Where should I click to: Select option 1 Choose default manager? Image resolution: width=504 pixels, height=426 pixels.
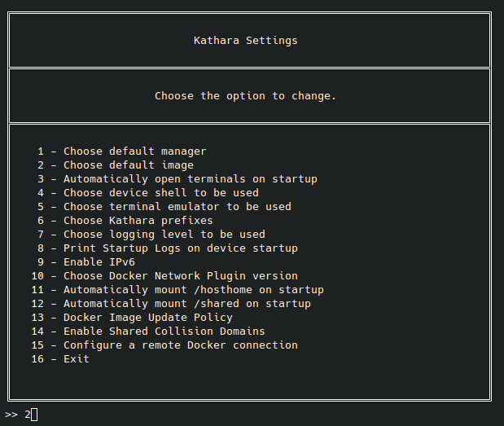click(134, 151)
